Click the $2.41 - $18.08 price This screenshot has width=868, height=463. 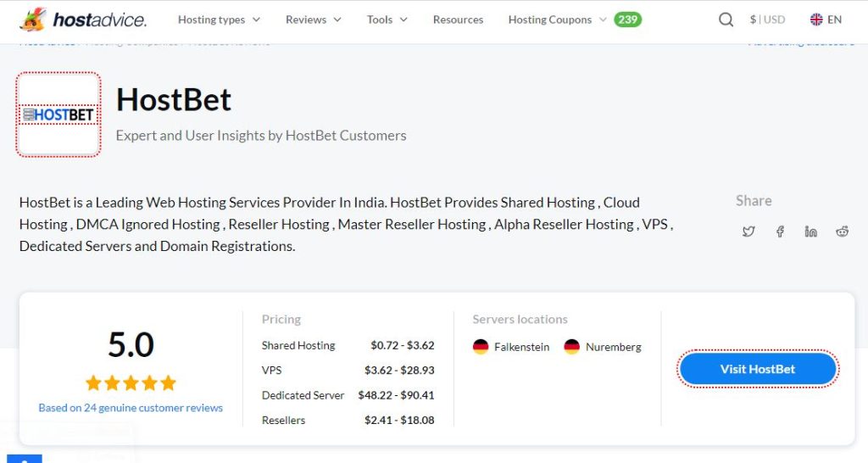pyautogui.click(x=399, y=420)
